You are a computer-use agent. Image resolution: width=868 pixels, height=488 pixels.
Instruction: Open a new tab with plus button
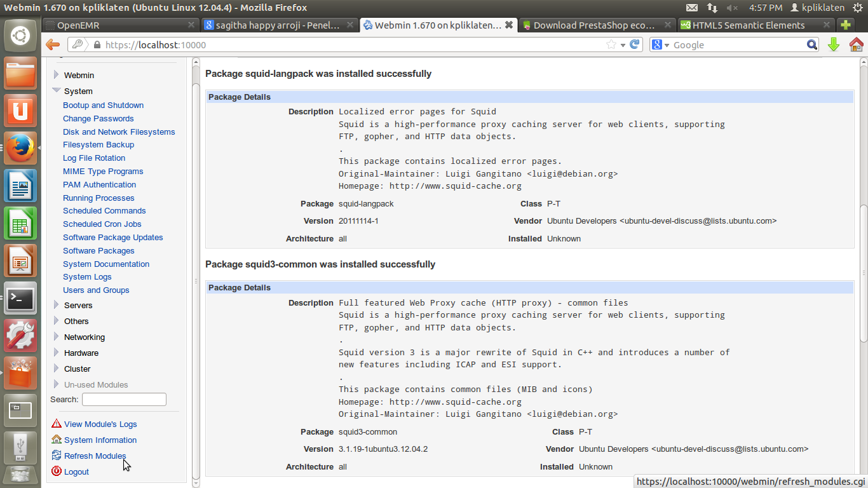click(x=845, y=25)
